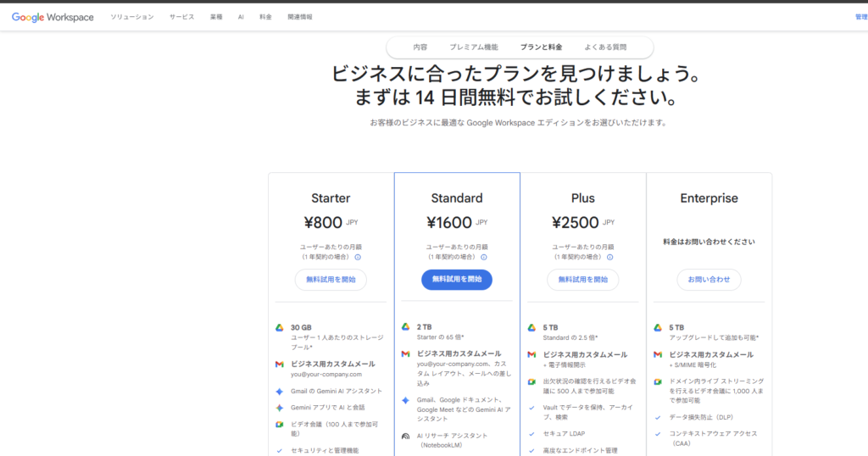The height and width of the screenshot is (456, 868).
Task: Click the Drive icon beside Starter 30 GB
Action: coord(279,327)
